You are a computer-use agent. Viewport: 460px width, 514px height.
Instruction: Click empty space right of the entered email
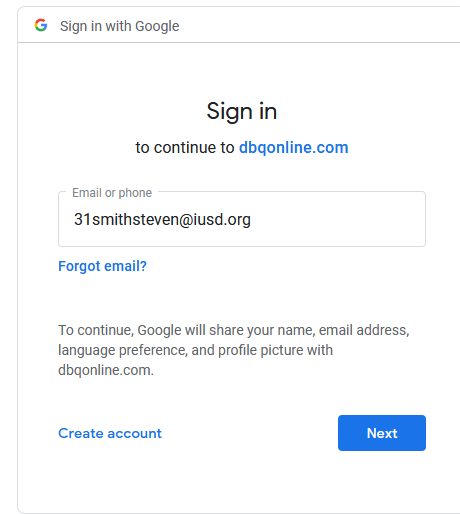pos(337,219)
